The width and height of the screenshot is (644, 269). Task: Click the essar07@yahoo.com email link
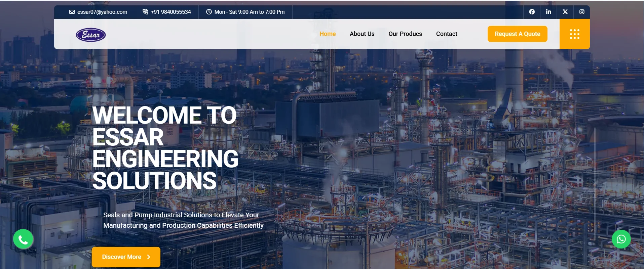click(x=102, y=12)
